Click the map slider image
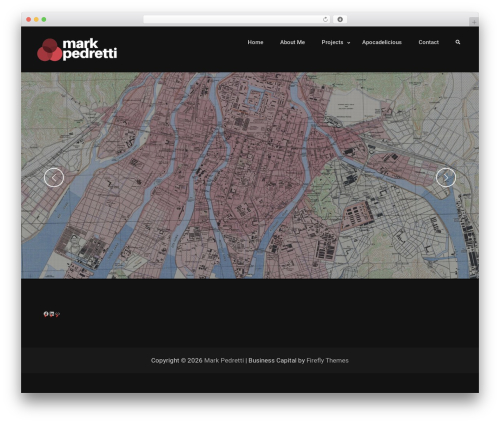Screen dimensions: 500x423 [250, 175]
